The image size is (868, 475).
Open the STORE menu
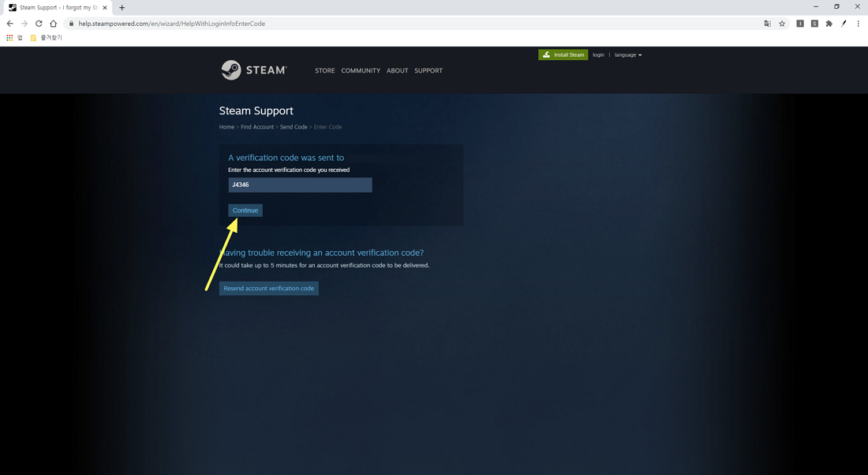click(x=325, y=71)
